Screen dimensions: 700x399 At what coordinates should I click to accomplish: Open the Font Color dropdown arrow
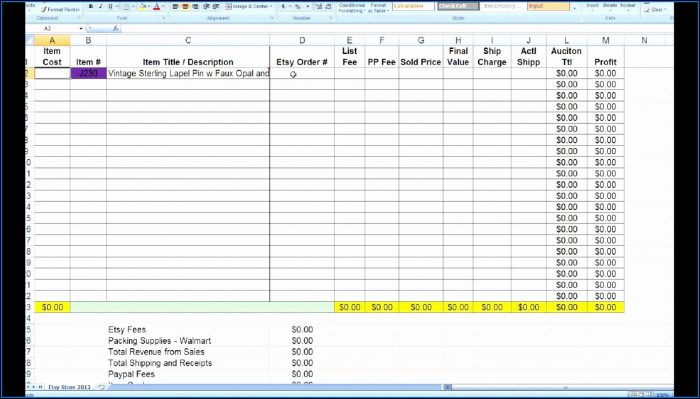163,7
